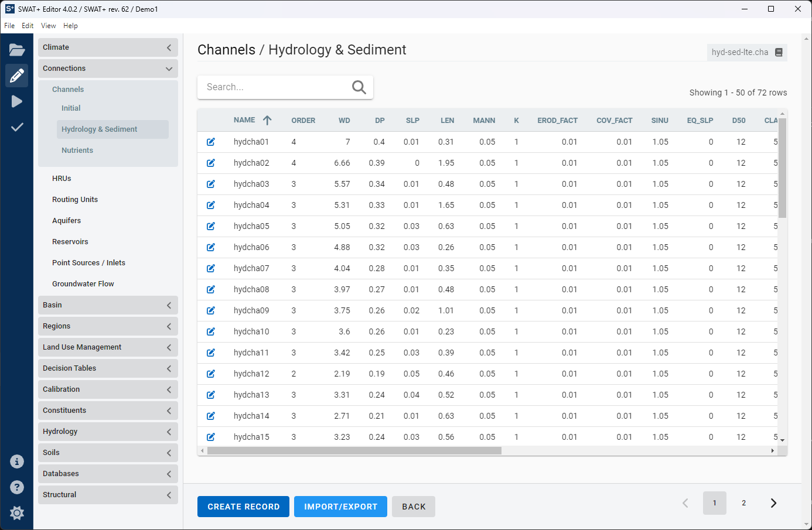Screen dimensions: 812x530
Task: Open the Aquifers item
Action: click(66, 221)
